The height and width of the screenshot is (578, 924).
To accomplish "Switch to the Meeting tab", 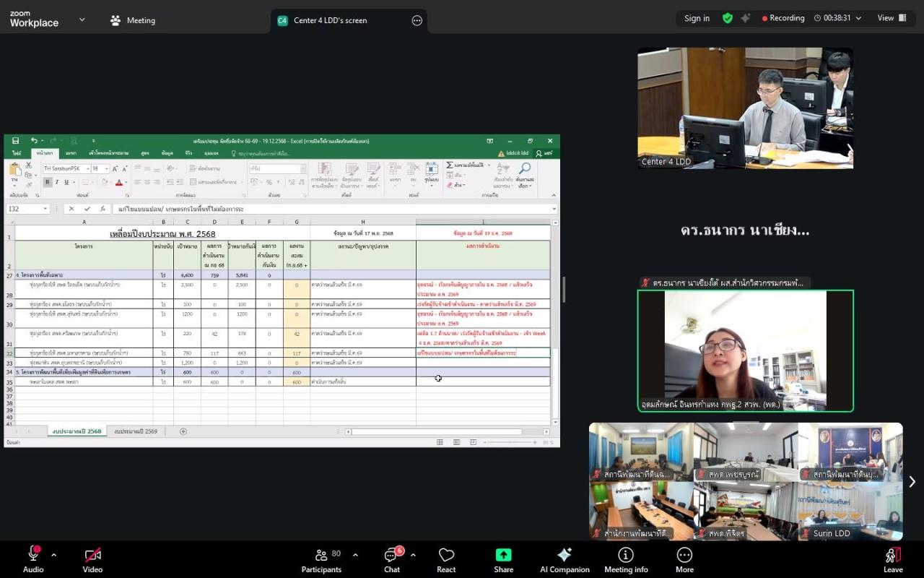I will click(133, 20).
